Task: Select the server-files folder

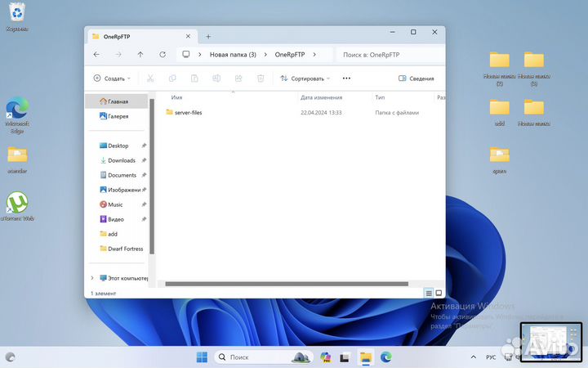Action: 188,112
